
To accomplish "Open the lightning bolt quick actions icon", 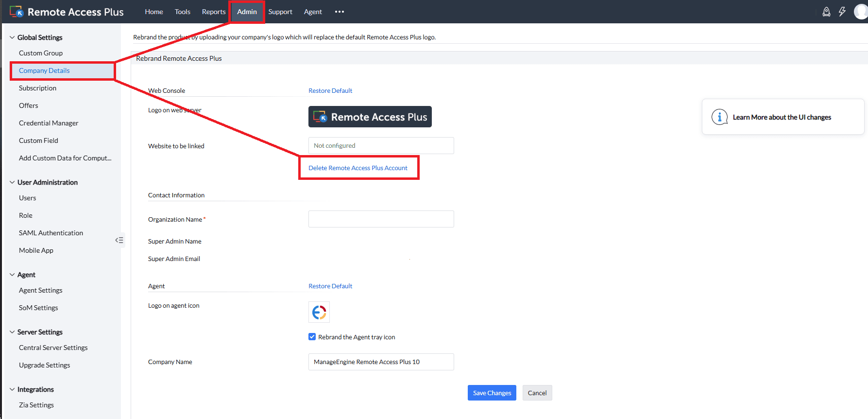I will coord(842,12).
